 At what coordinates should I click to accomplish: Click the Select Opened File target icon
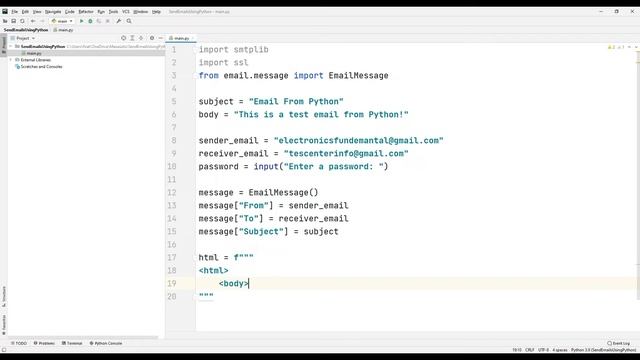click(x=123, y=38)
